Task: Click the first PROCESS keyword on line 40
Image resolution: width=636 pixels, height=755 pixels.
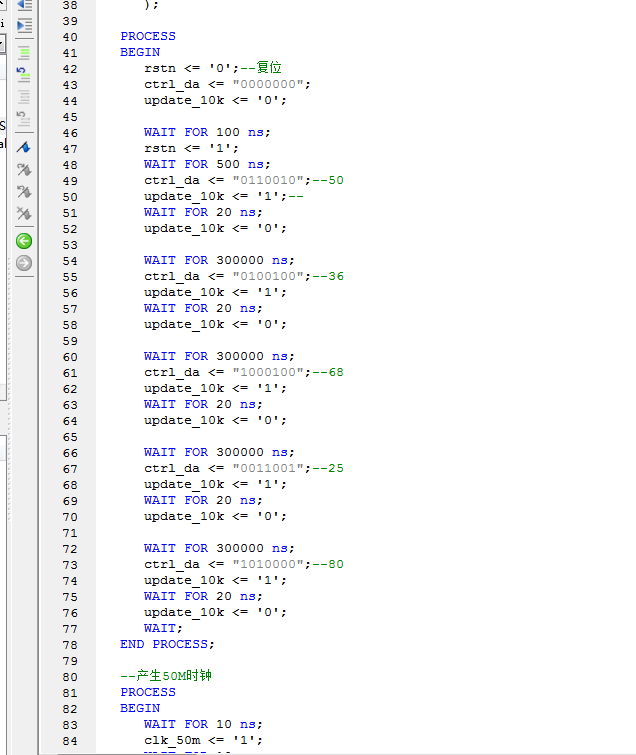Action: click(x=148, y=37)
